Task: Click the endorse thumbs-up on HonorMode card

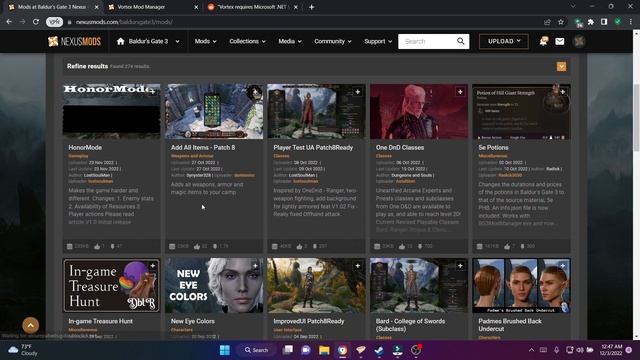Action: [97, 246]
